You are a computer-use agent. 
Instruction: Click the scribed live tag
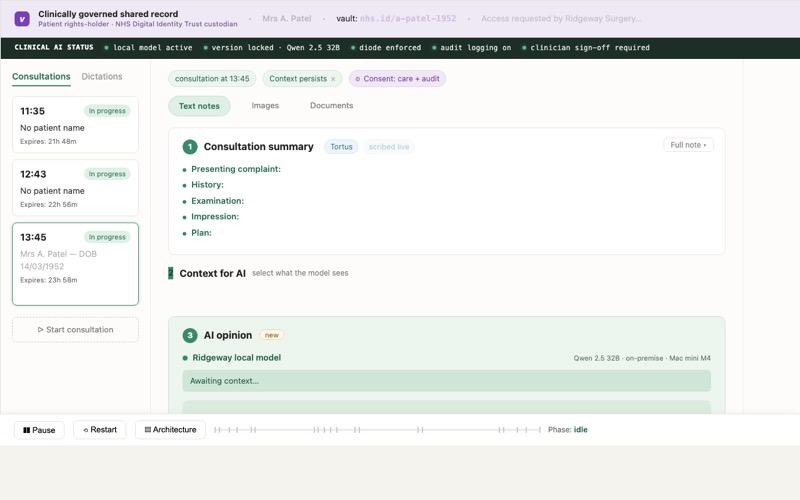389,147
